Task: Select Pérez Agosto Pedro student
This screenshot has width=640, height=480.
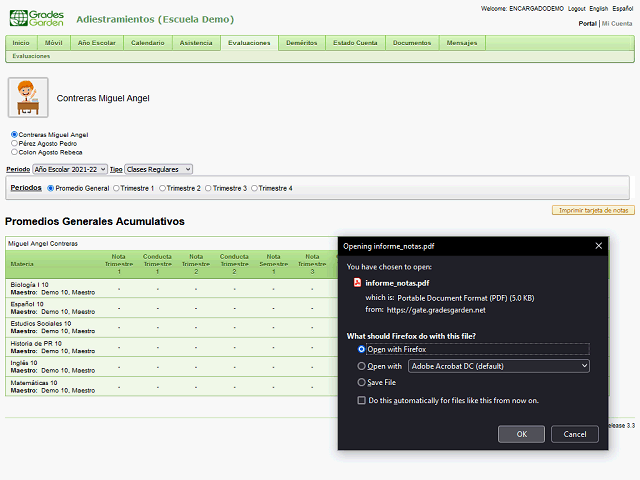Action: tap(14, 143)
